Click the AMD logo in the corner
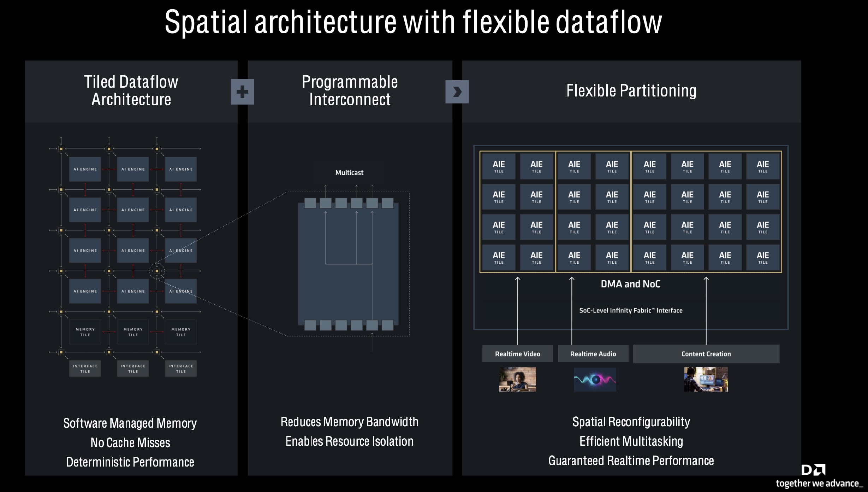Image resolution: width=868 pixels, height=492 pixels. [814, 470]
